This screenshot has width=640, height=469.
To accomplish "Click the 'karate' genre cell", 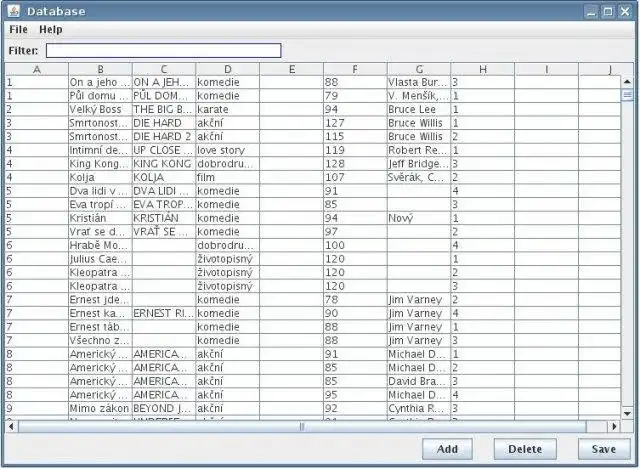I will 228,109.
